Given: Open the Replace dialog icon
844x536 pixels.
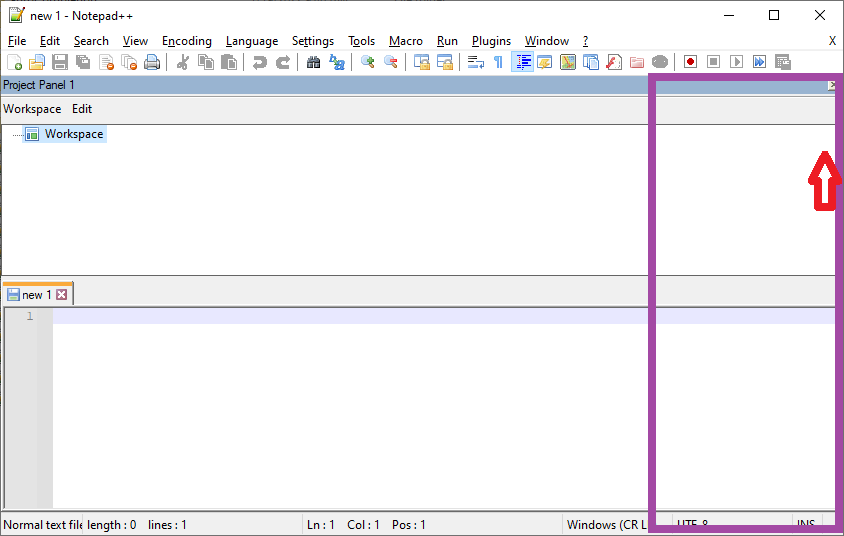Looking at the screenshot, I should coord(336,62).
